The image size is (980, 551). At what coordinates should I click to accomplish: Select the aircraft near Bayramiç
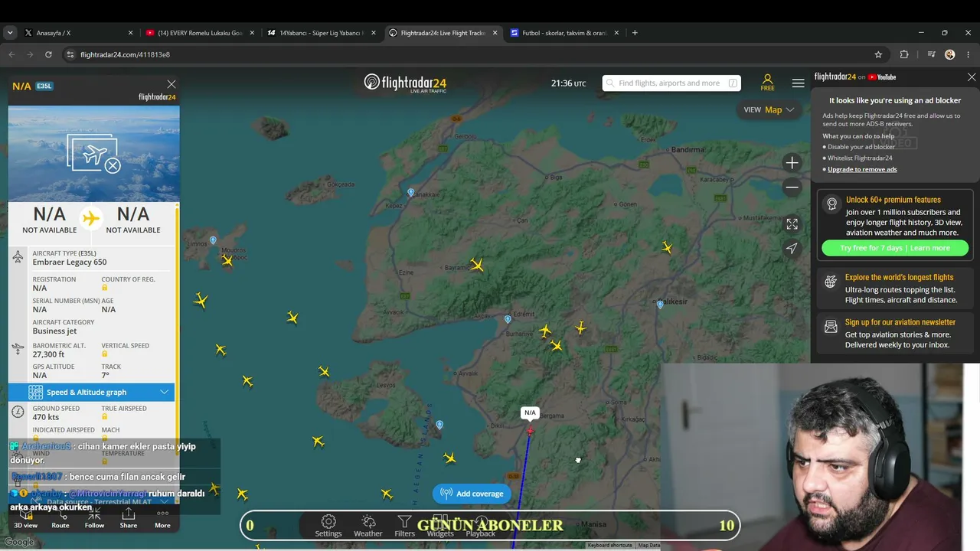click(x=477, y=266)
